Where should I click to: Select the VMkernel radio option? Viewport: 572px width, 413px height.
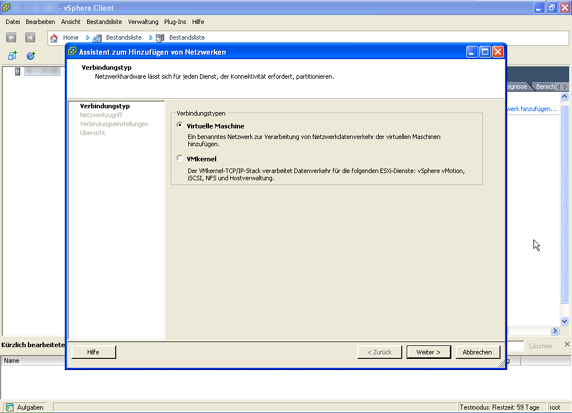(179, 158)
